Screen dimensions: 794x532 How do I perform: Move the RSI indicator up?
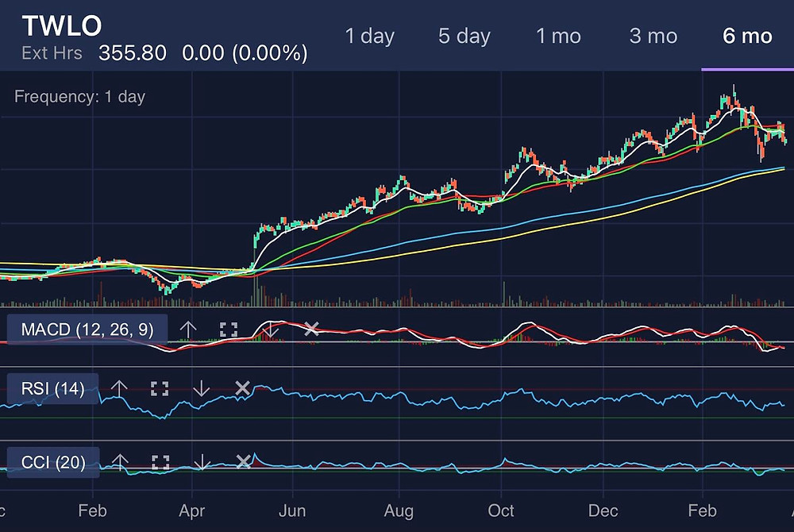click(x=119, y=388)
